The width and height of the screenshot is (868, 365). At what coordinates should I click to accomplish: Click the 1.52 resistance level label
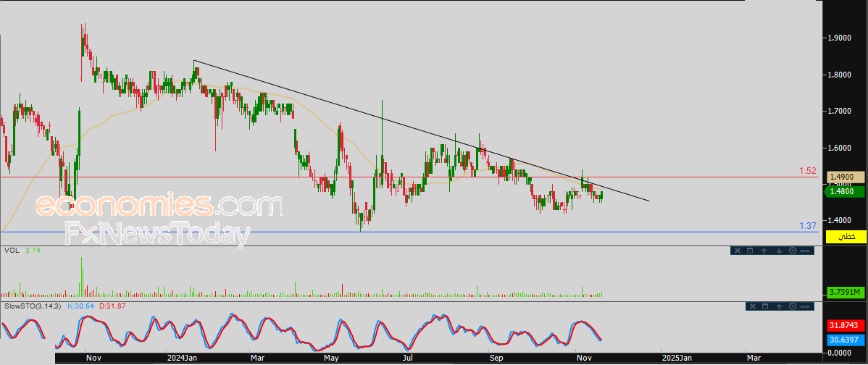point(808,171)
